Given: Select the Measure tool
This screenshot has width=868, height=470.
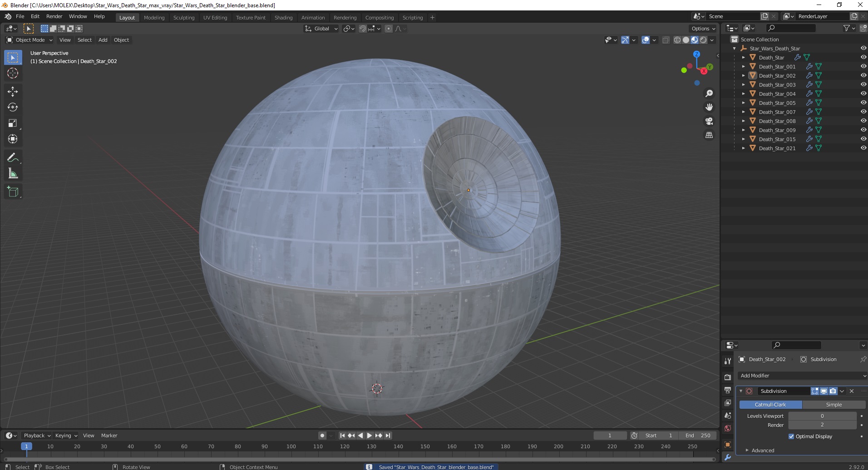Looking at the screenshot, I should 13,174.
